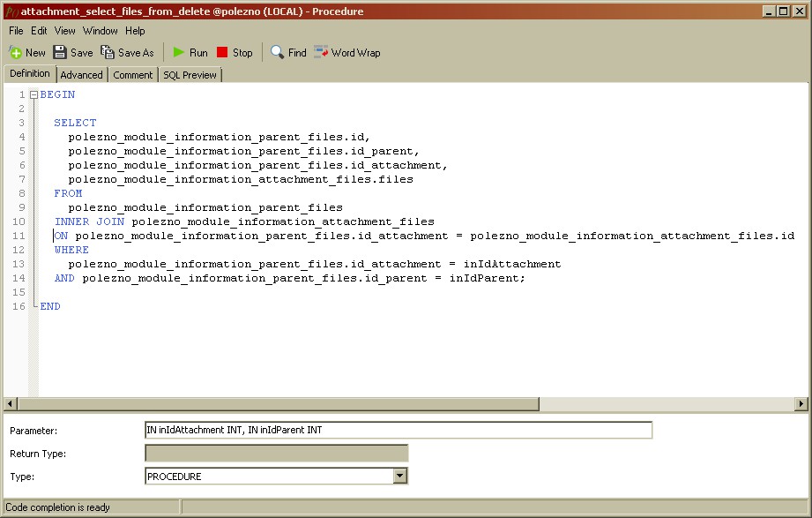
Task: Minimize the Procedure window
Action: 769,11
